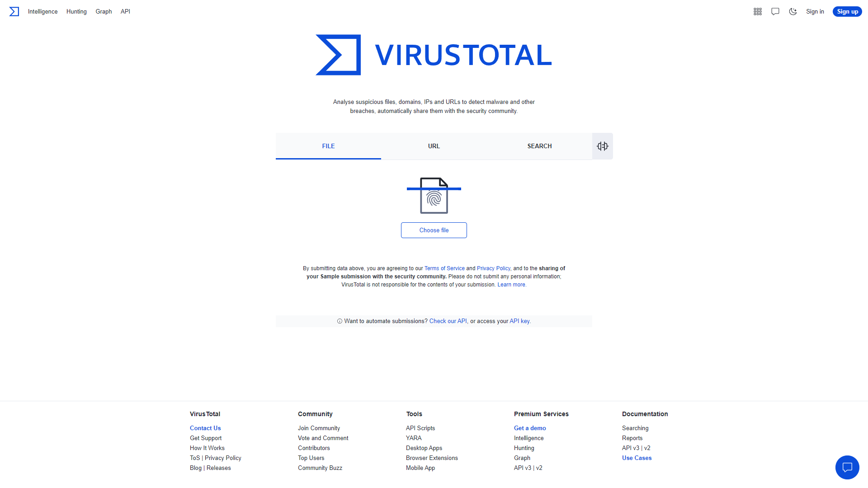Open Desktop Apps footer link
Screen dimensions: 868x488
point(424,448)
